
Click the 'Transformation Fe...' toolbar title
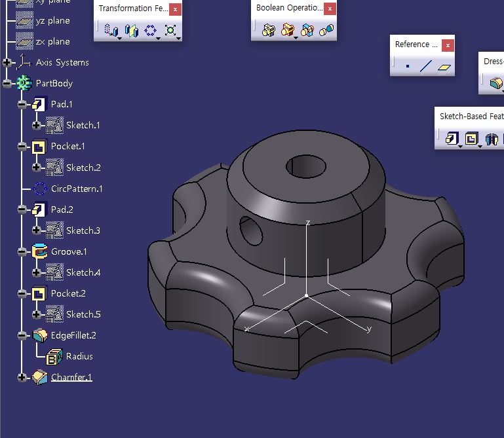[134, 9]
